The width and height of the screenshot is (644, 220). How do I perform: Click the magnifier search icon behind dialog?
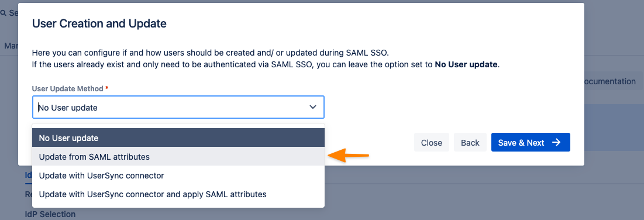[x=4, y=13]
